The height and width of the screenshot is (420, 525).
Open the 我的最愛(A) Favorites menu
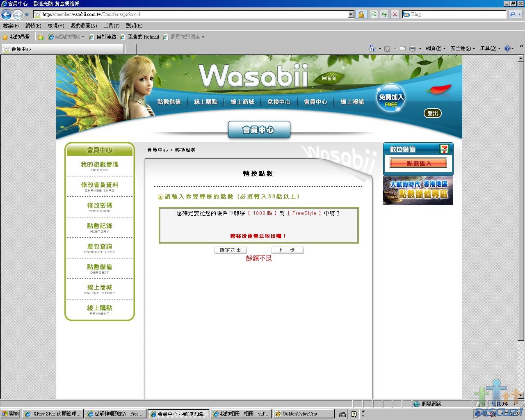pos(84,26)
